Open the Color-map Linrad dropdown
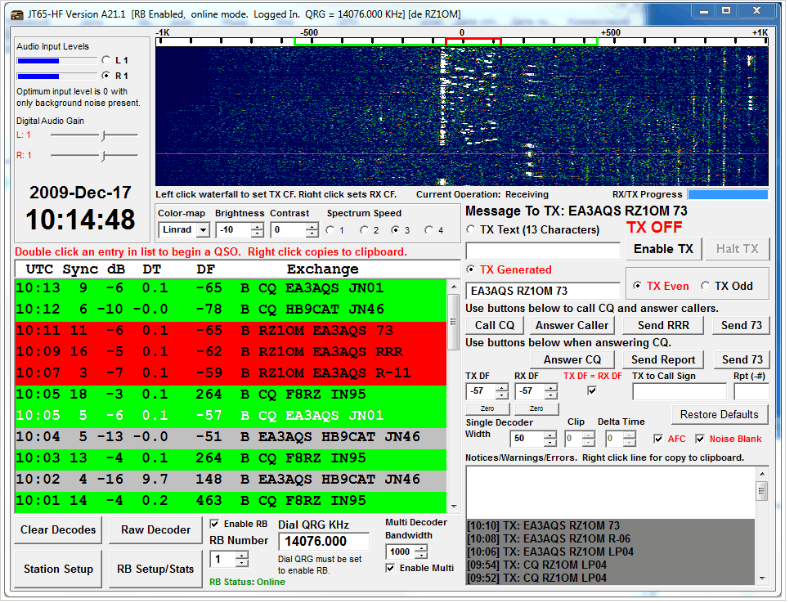This screenshot has width=788, height=603. coord(203,230)
